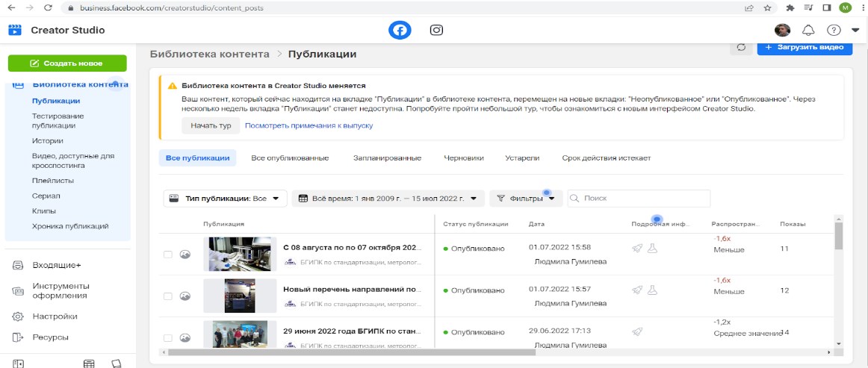Open the Посмотреть примечания к выпуску link

click(x=309, y=125)
